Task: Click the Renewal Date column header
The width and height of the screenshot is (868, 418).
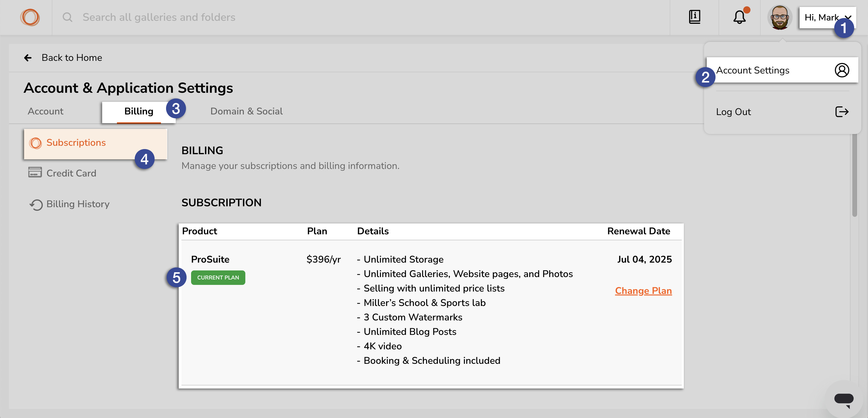Action: pyautogui.click(x=639, y=231)
